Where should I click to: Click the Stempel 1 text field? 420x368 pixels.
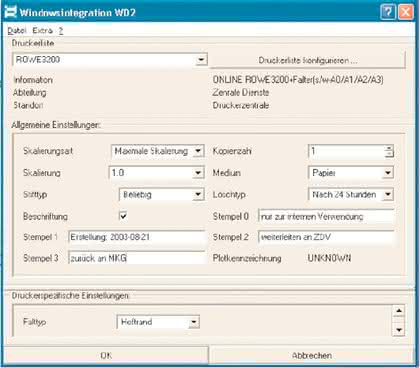pyautogui.click(x=137, y=237)
